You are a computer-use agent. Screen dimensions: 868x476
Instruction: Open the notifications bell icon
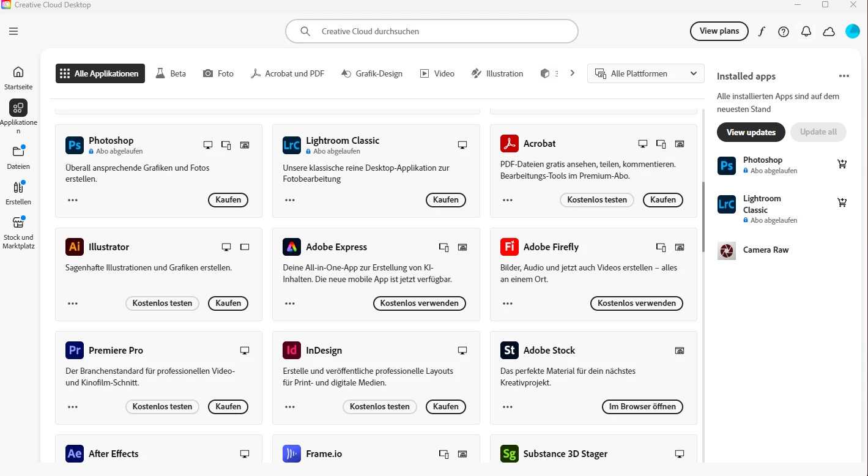pos(806,31)
